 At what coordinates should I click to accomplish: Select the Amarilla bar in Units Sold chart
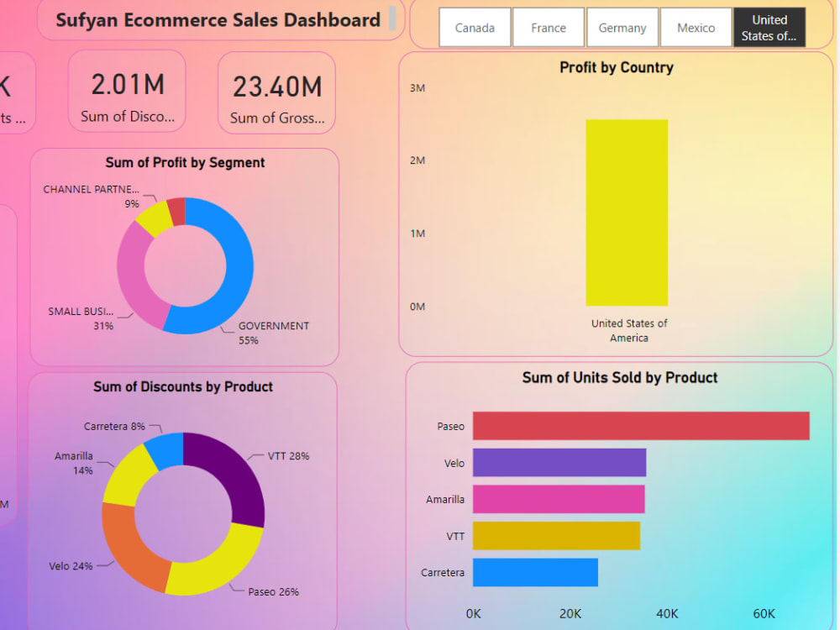(x=559, y=499)
